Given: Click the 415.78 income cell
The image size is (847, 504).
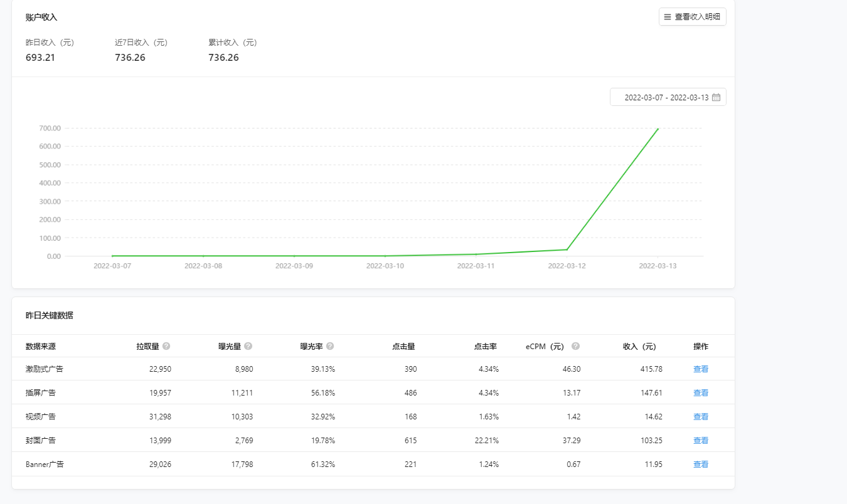Looking at the screenshot, I should coord(651,369).
